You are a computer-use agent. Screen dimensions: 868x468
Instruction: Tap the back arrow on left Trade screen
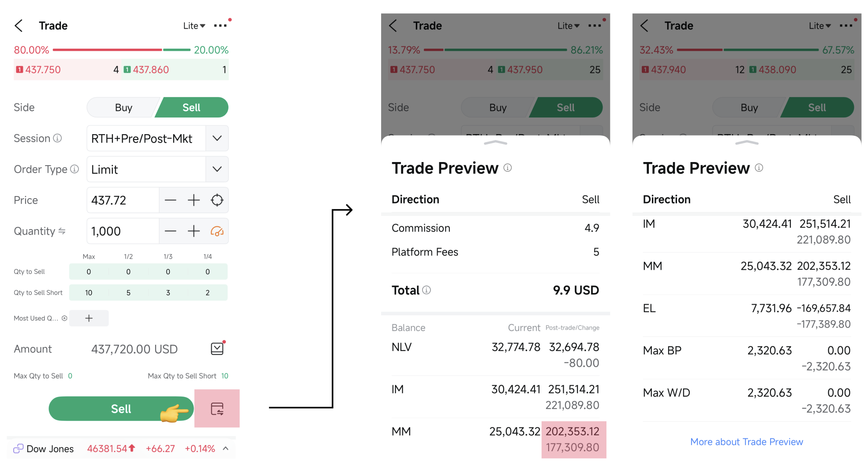point(19,26)
